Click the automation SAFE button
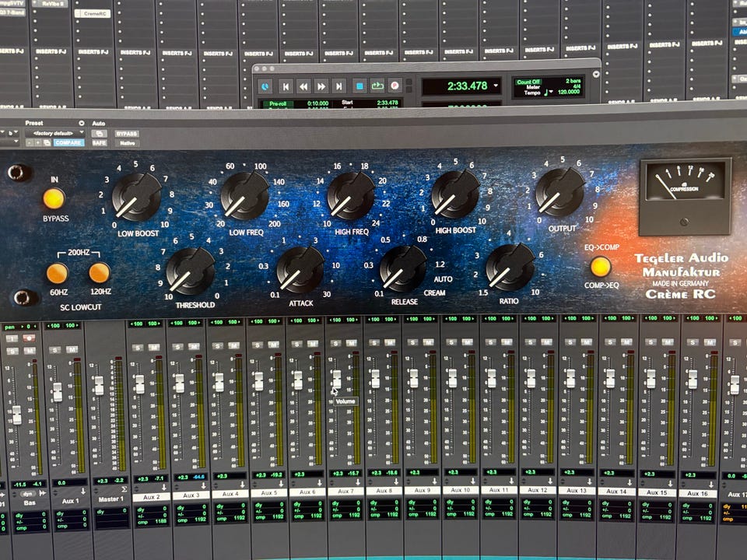Viewport: 747px width, 560px height. tap(99, 143)
